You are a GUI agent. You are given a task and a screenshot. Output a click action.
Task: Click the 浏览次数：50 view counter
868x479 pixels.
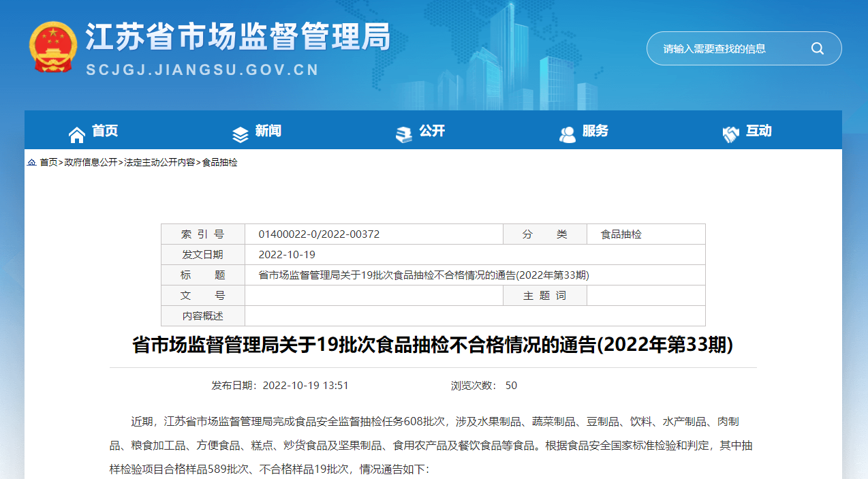[x=484, y=386]
